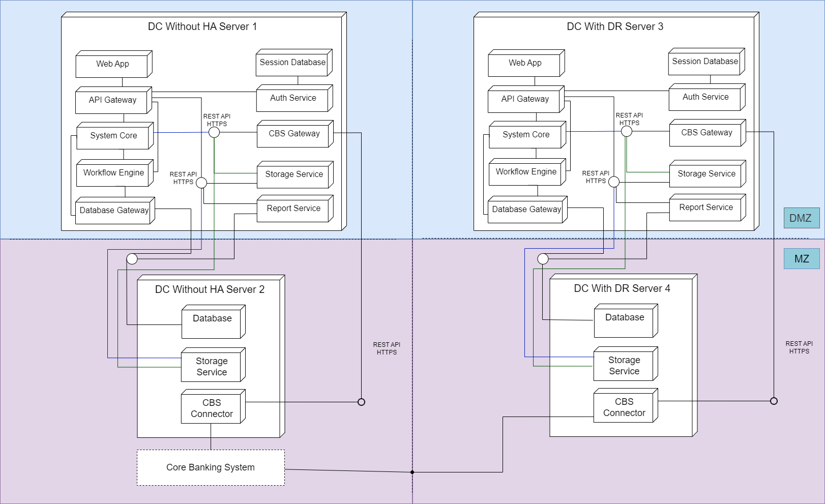Select the Storage Service node in Server 4
The image size is (825, 504).
coord(626,364)
